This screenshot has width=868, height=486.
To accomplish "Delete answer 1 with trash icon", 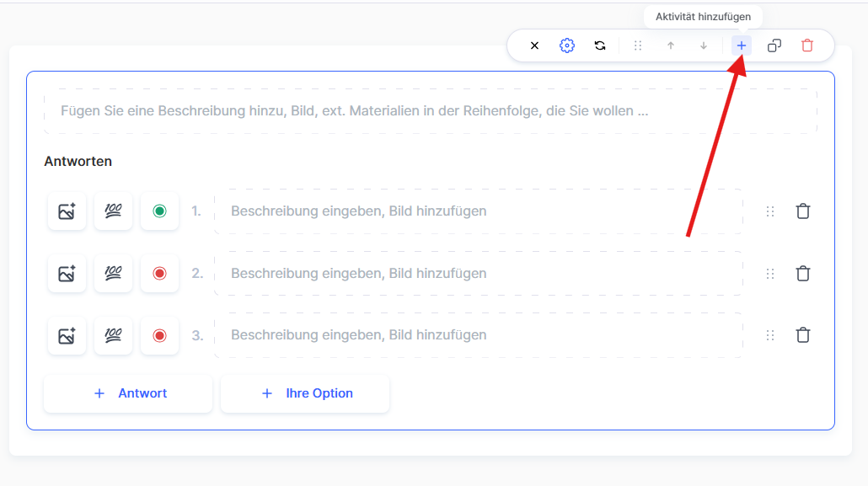I will (803, 211).
